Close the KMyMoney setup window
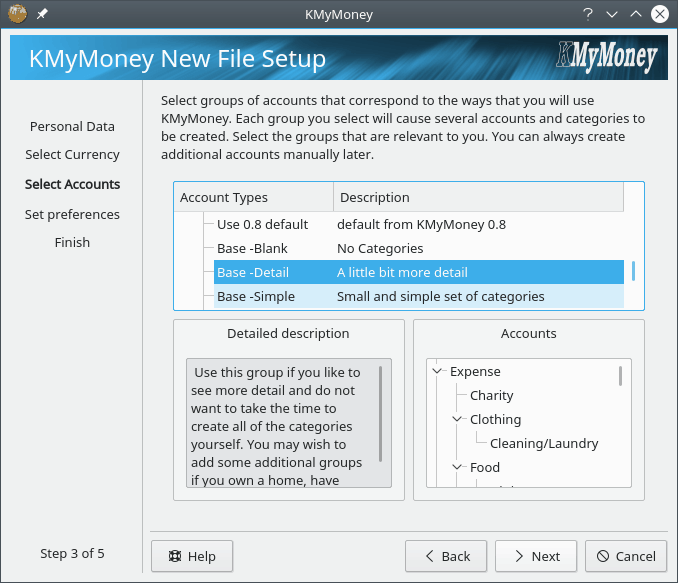Screen dimensions: 678x583 [x=660, y=14]
